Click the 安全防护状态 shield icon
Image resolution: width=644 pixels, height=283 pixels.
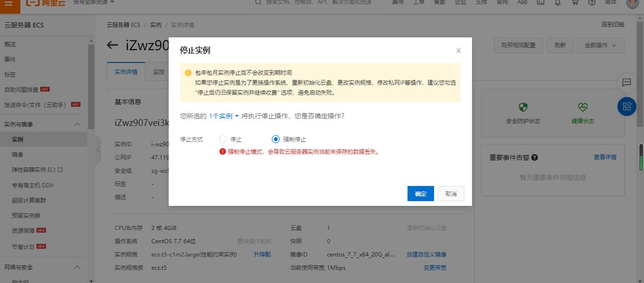[523, 107]
